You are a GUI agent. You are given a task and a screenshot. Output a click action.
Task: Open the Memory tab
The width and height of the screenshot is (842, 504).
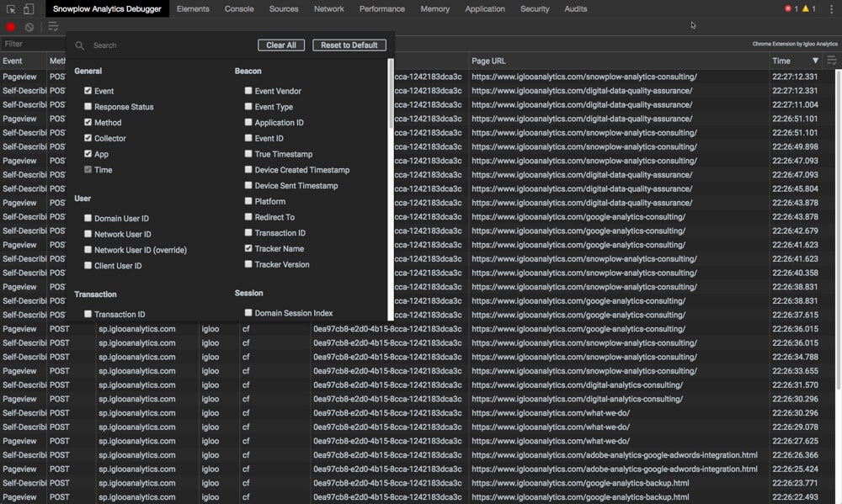point(435,8)
